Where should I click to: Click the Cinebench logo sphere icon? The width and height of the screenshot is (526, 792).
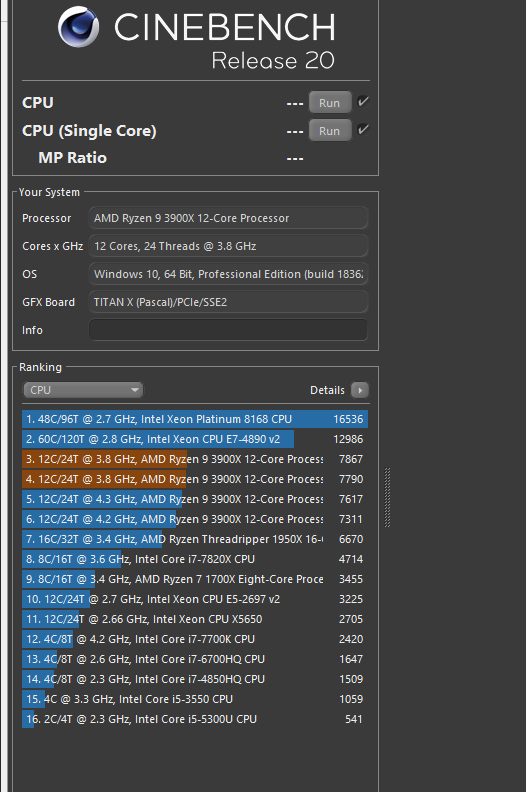pyautogui.click(x=78, y=26)
